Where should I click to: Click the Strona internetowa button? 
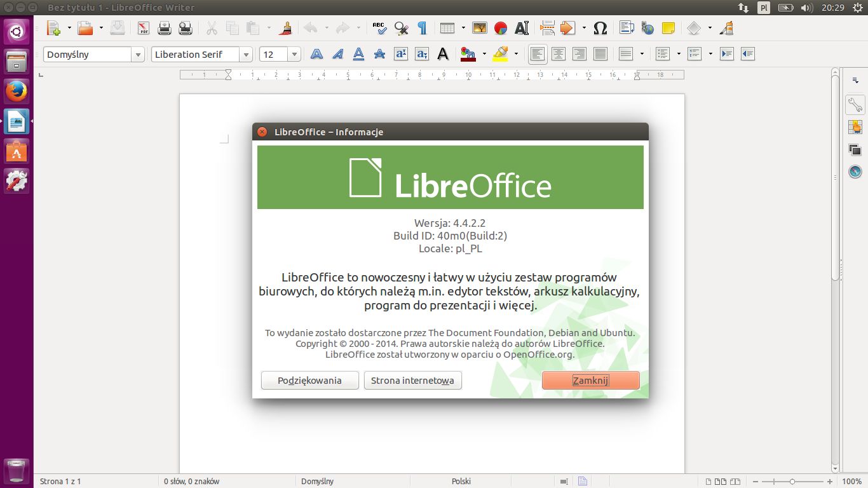pos(413,381)
